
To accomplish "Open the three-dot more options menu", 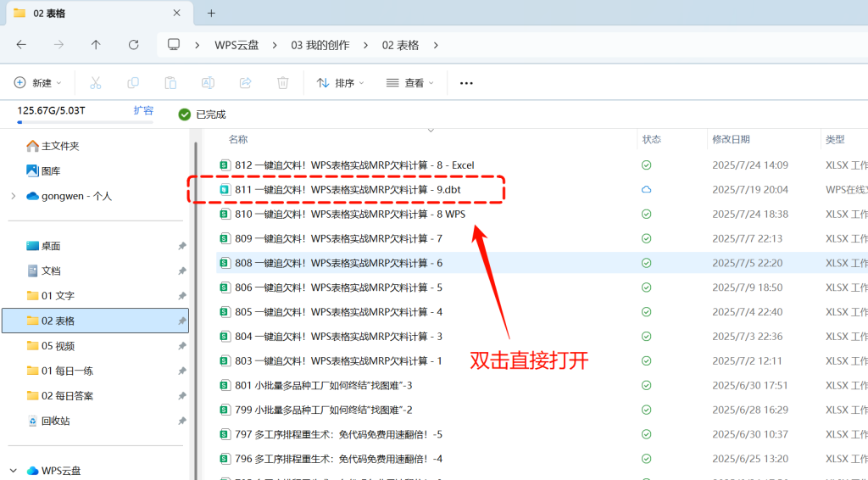I will (x=467, y=83).
